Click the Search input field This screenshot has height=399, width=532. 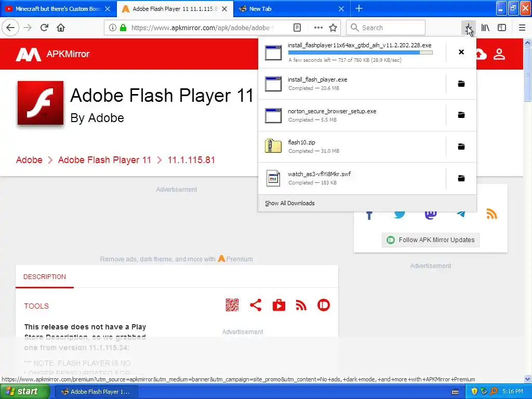(x=386, y=28)
